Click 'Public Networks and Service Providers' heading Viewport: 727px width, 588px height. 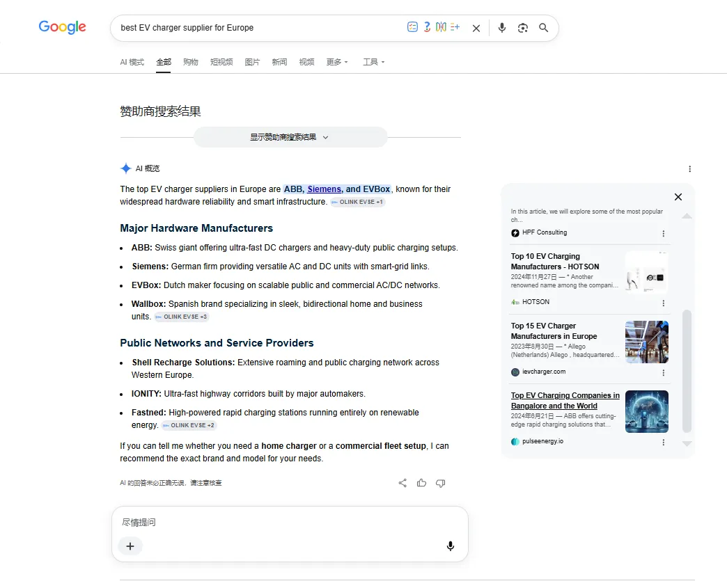pos(217,343)
